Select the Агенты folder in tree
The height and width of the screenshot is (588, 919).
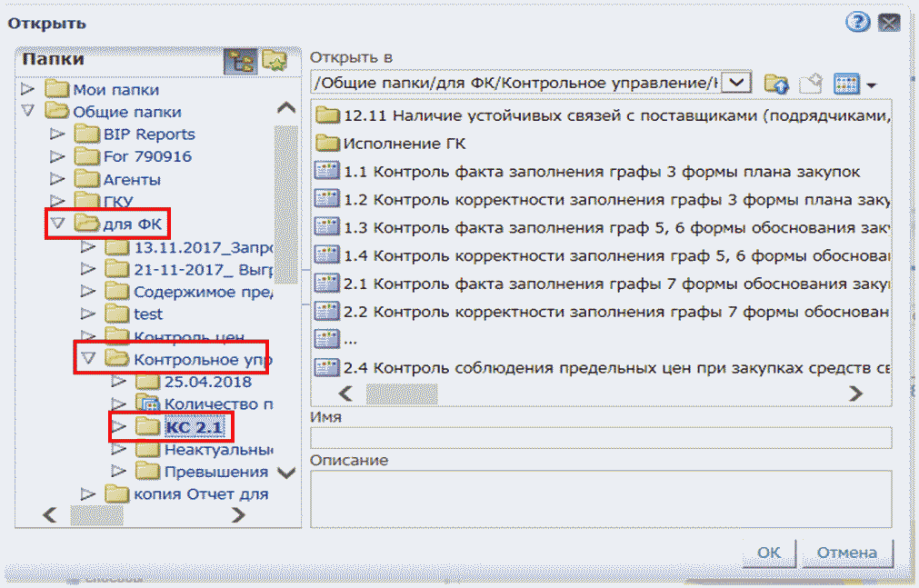132,179
